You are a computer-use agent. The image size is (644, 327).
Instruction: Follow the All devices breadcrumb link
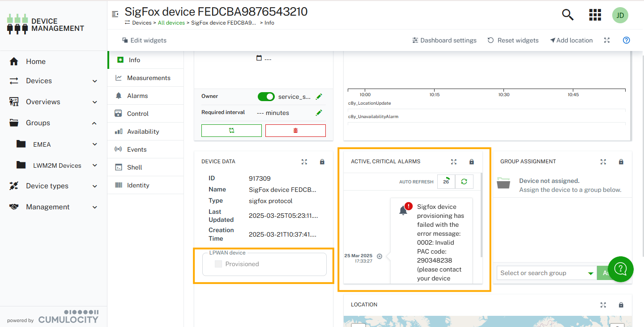tap(171, 23)
